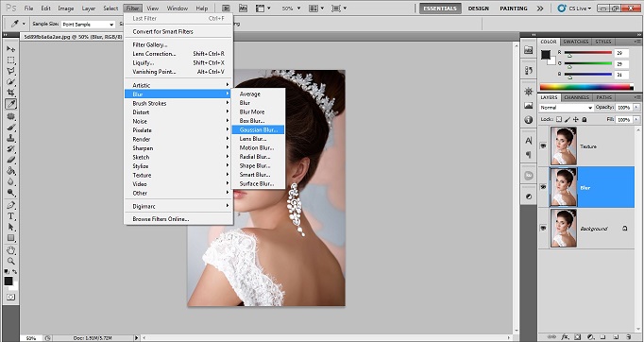Toggle lock all
The width and height of the screenshot is (644, 342).
[585, 119]
